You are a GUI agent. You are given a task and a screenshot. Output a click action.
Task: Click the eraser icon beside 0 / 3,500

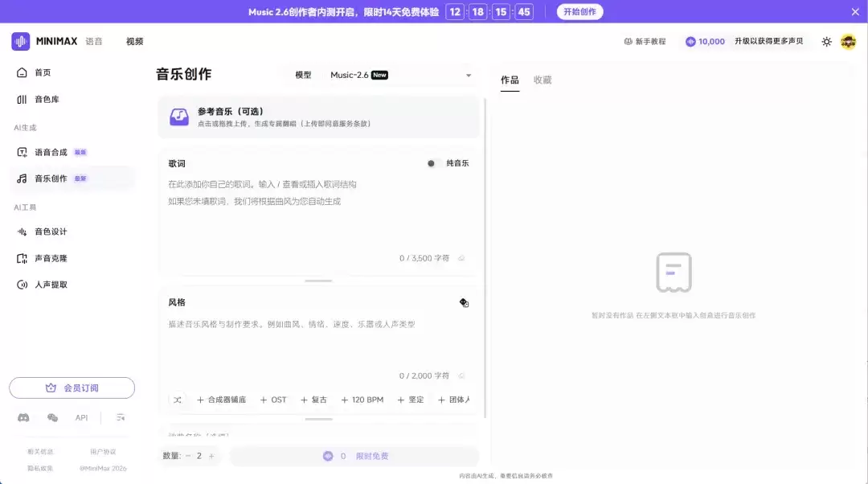coord(461,258)
